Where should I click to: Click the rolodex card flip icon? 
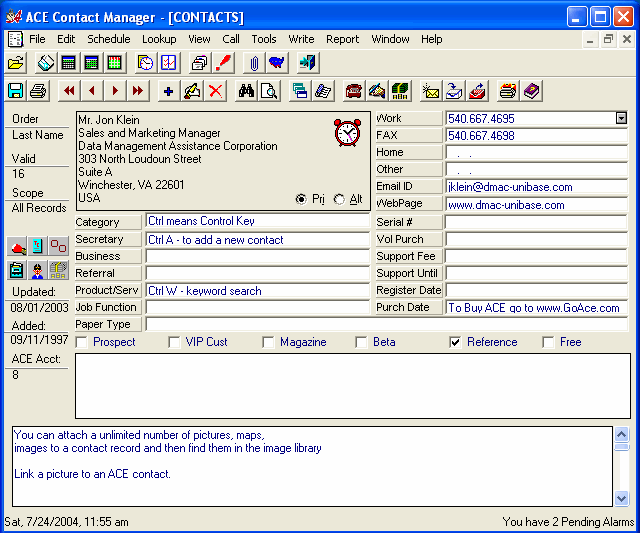[45, 63]
